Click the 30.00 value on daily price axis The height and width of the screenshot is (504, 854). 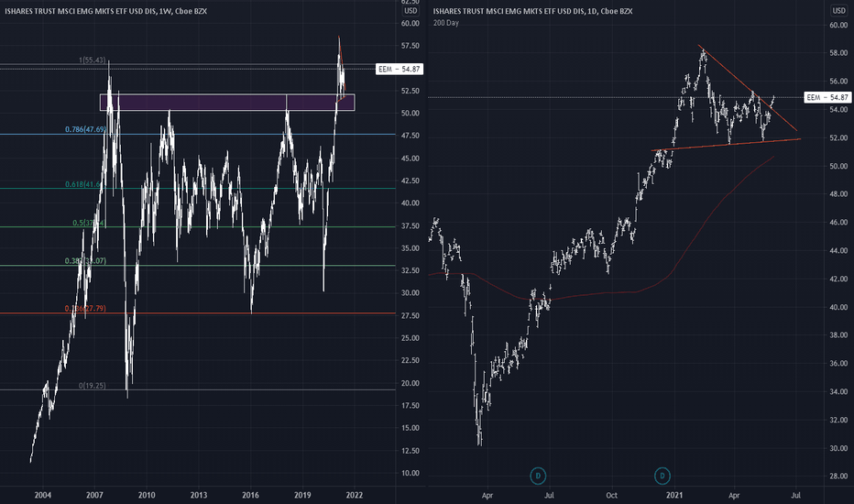838,448
